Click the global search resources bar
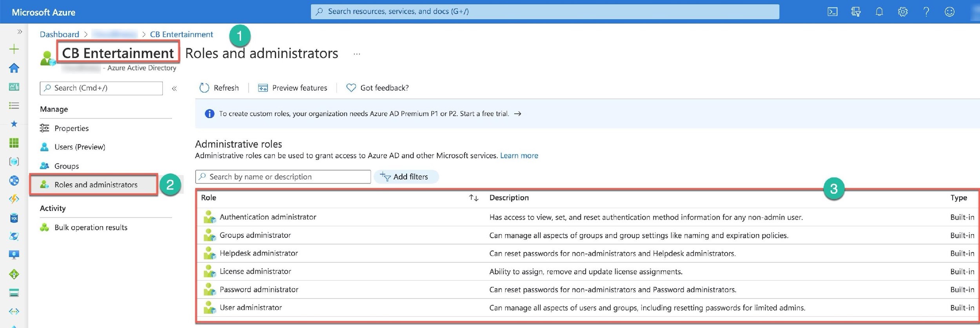This screenshot has height=328, width=980. coord(545,12)
